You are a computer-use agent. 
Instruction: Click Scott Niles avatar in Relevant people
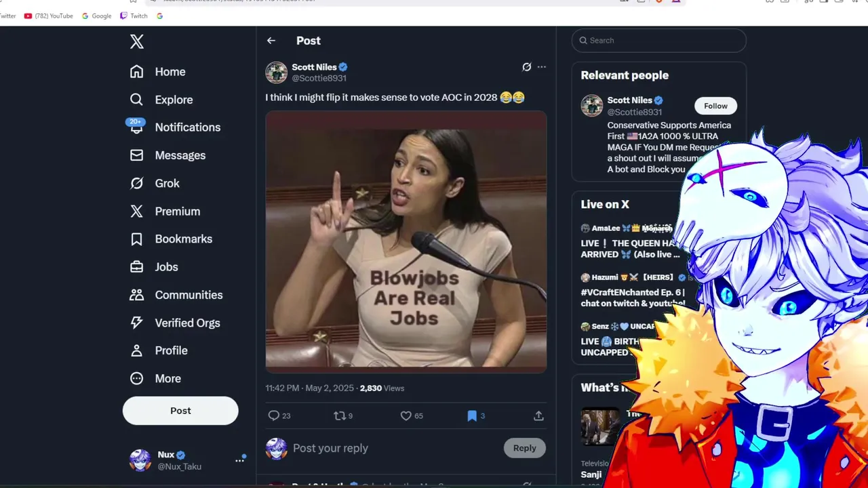coord(592,106)
